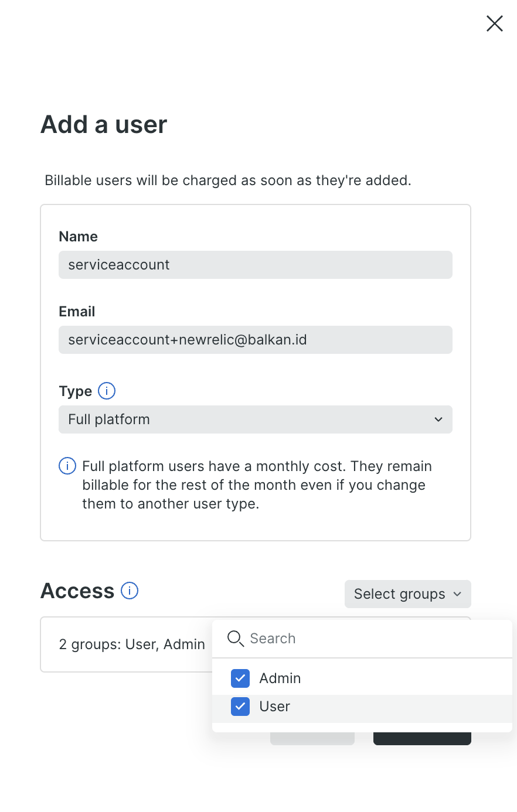
Task: Click the magnifier icon in groups search
Action: tap(235, 639)
